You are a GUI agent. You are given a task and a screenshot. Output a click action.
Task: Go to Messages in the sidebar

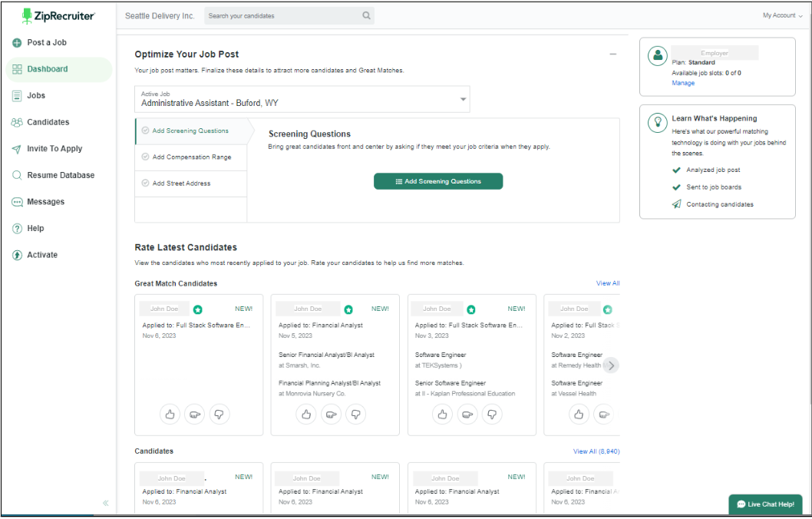coord(45,202)
